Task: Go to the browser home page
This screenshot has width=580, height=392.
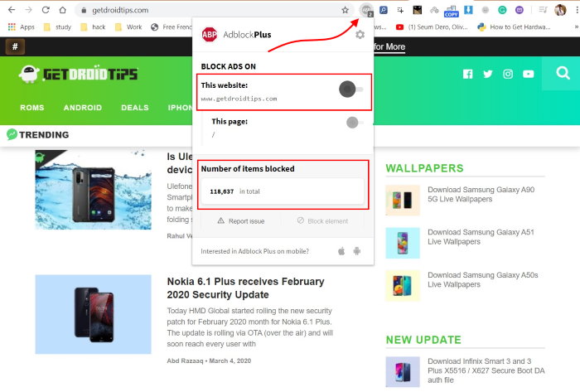Action: click(62, 10)
